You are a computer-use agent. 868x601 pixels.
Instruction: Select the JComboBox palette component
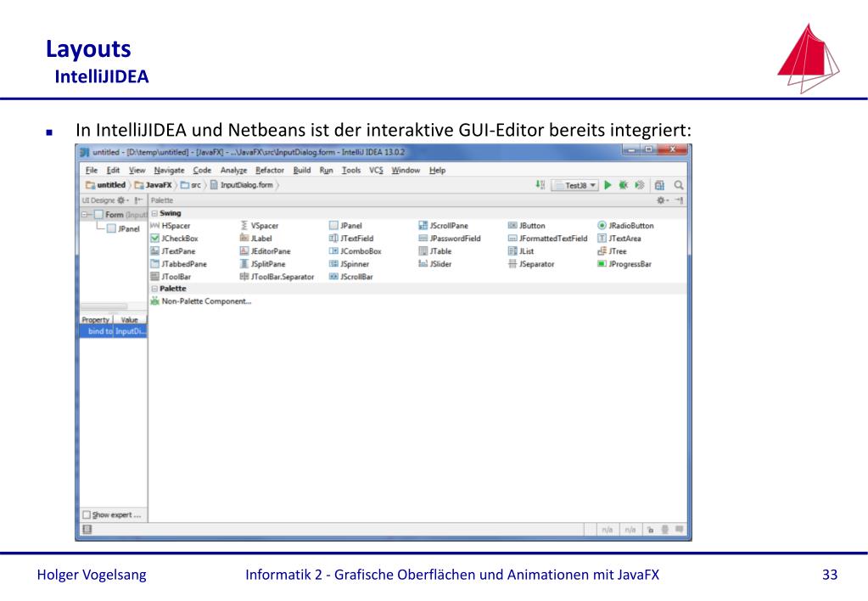tap(356, 251)
